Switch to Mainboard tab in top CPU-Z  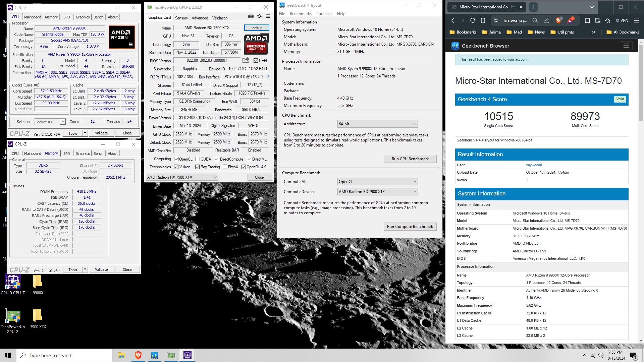(33, 17)
